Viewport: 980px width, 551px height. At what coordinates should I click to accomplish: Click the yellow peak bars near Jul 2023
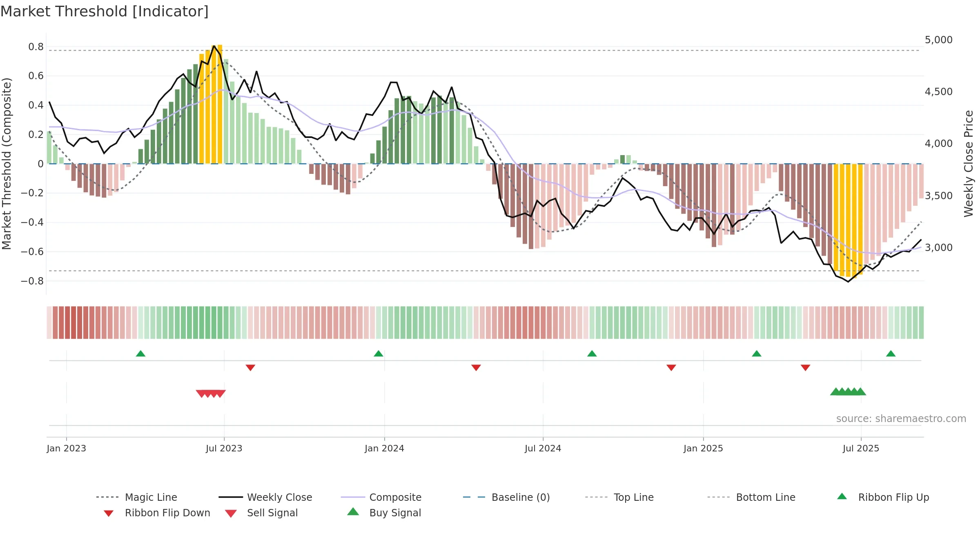pyautogui.click(x=211, y=104)
